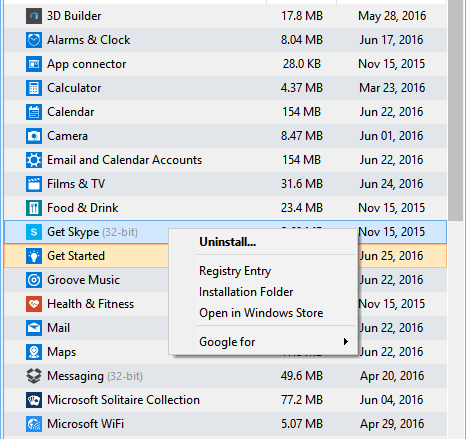The image size is (466, 439).
Task: Click the Jun 01, 2016 date
Action: 391,136
